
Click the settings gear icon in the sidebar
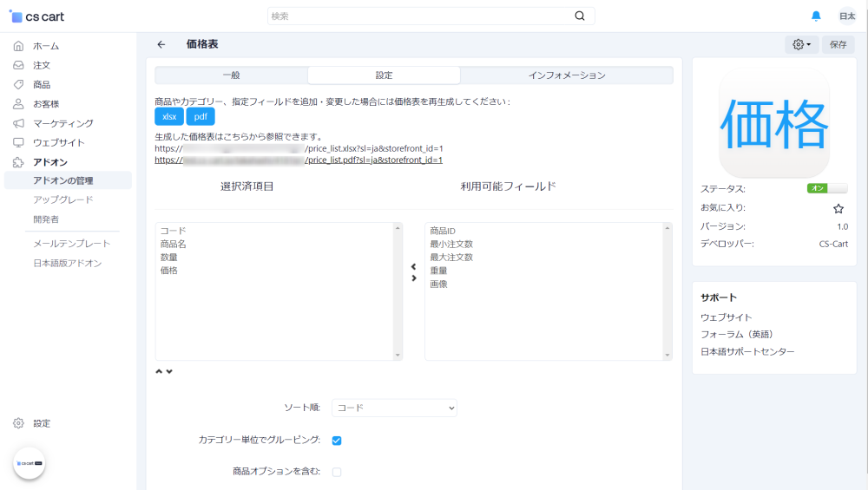(18, 423)
